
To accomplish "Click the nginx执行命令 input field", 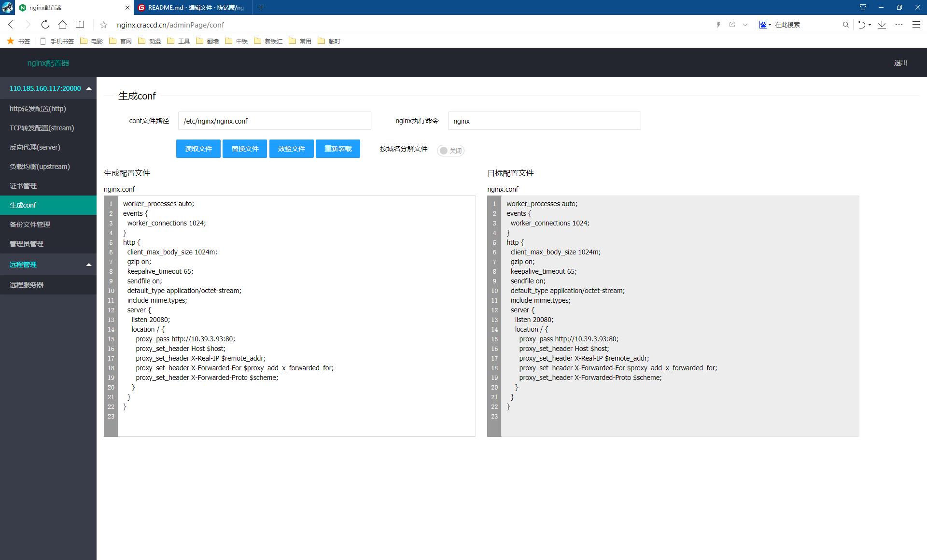I will 545,121.
